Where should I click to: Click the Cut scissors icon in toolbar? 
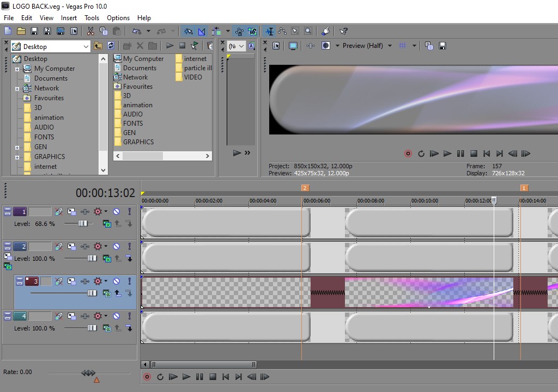pyautogui.click(x=90, y=31)
